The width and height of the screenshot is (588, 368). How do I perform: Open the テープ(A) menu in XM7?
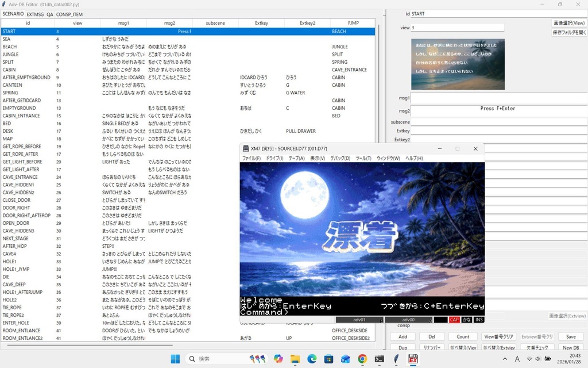[x=296, y=159]
